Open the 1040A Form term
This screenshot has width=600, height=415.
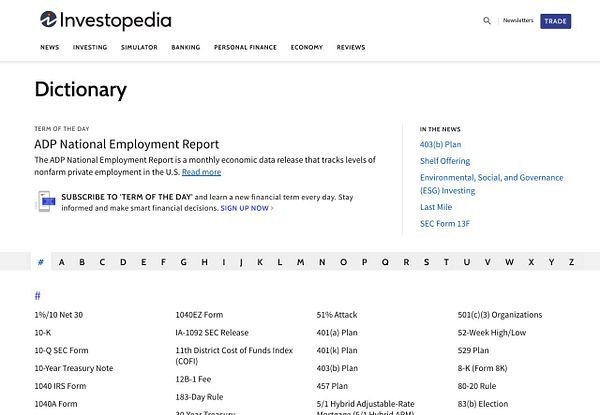coord(56,404)
